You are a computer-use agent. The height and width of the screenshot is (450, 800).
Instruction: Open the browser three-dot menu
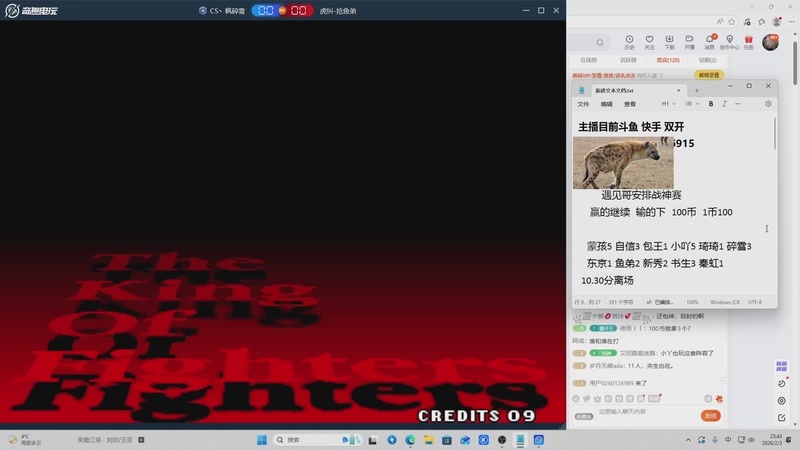[791, 21]
